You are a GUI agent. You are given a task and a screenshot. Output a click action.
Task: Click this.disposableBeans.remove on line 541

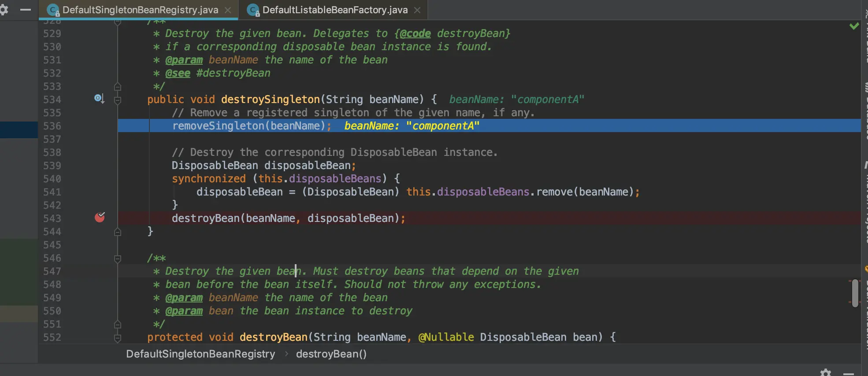(489, 192)
